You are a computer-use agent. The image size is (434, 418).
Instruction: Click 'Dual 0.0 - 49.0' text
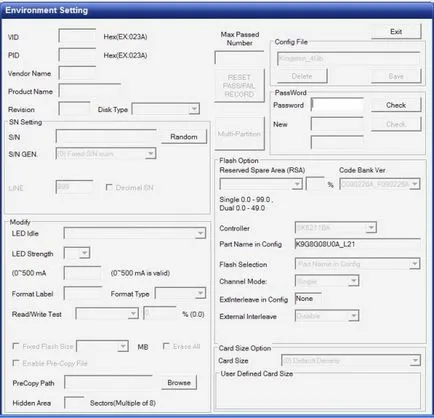pyautogui.click(x=242, y=208)
